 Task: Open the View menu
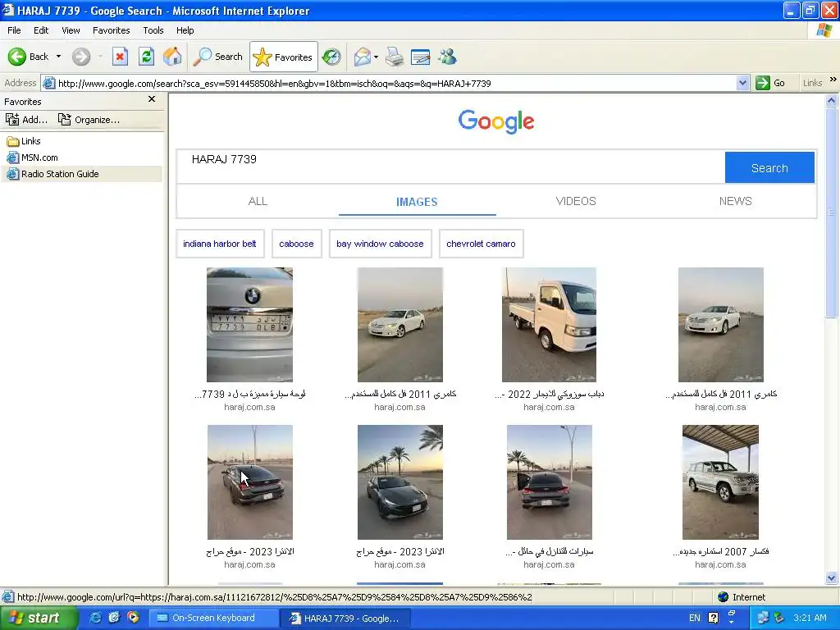coord(71,30)
